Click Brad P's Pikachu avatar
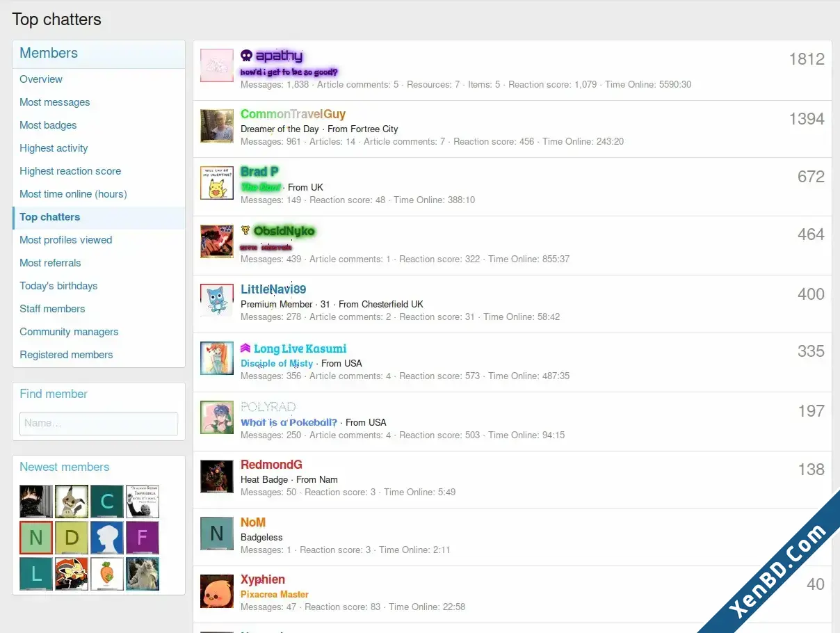Image resolution: width=840 pixels, height=633 pixels. [x=217, y=182]
